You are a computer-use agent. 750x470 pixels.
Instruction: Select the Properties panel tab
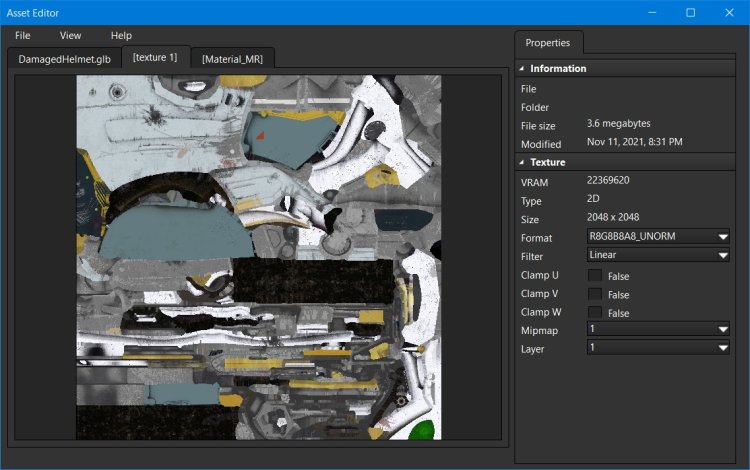coord(547,43)
